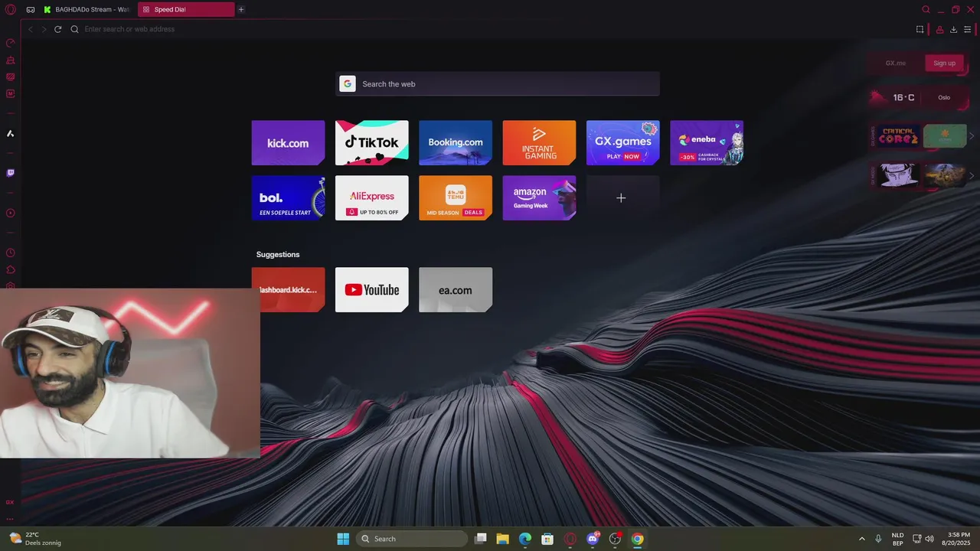Image resolution: width=980 pixels, height=551 pixels.
Task: Open File Explorer from taskbar
Action: click(x=502, y=539)
